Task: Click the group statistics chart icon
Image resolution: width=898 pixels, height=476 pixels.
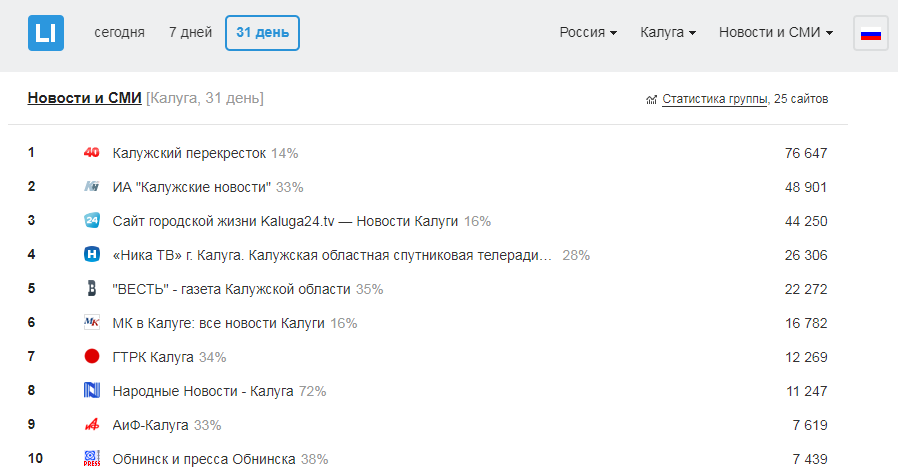Action: (x=652, y=100)
